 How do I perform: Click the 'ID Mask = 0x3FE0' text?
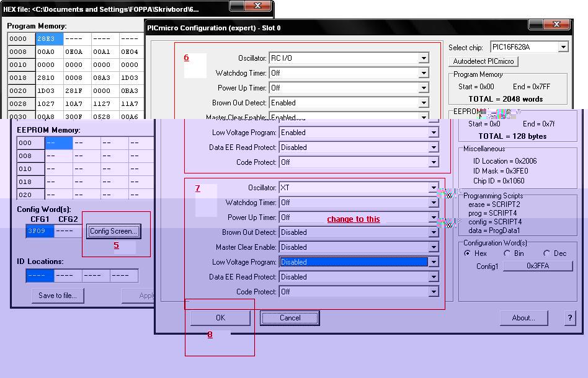coord(501,171)
